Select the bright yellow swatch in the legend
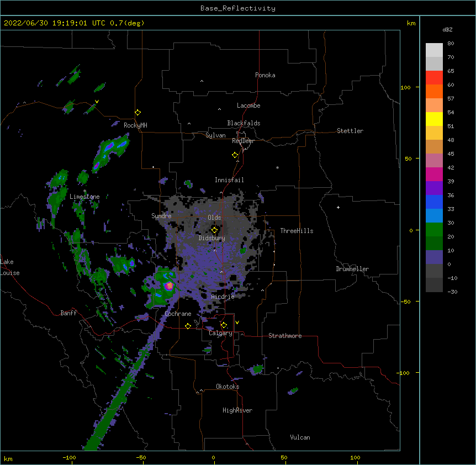 [x=434, y=119]
